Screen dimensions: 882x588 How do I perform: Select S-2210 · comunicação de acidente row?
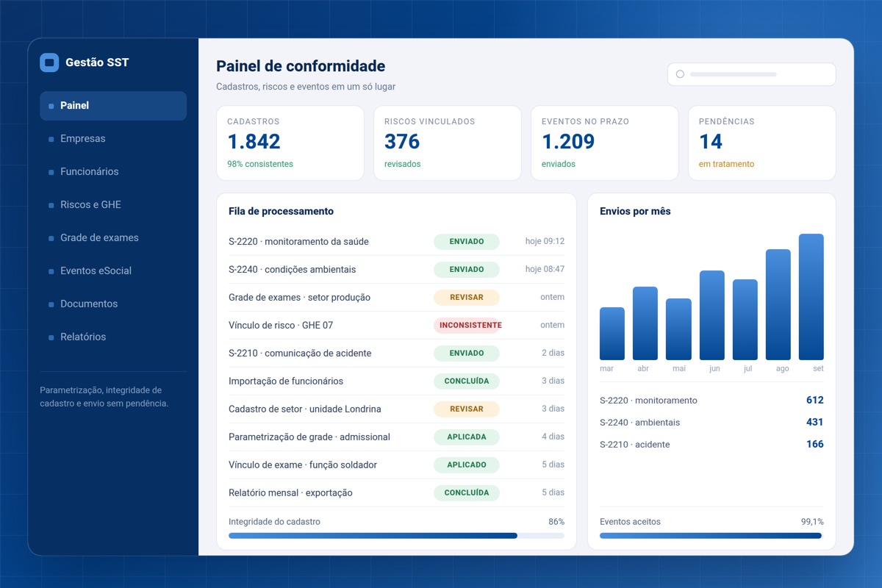click(x=396, y=354)
